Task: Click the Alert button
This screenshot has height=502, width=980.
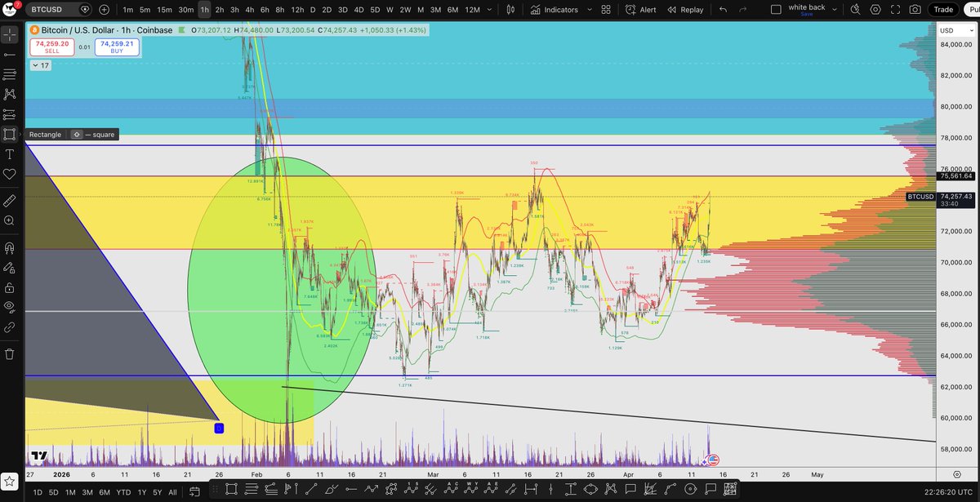Action: coord(641,10)
